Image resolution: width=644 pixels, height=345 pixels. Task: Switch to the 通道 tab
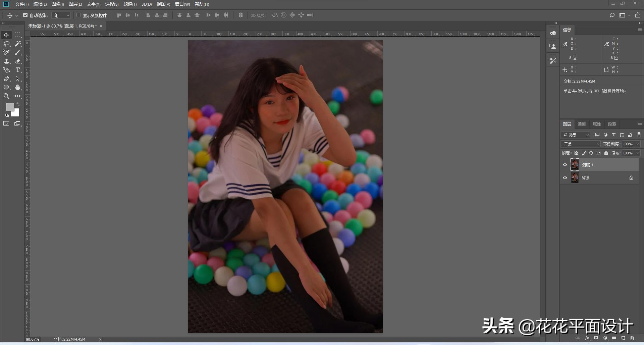click(582, 124)
